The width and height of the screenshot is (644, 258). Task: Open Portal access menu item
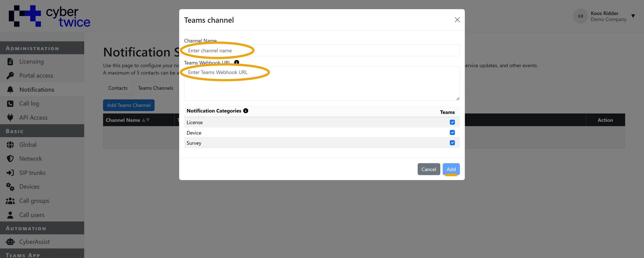pos(42,76)
